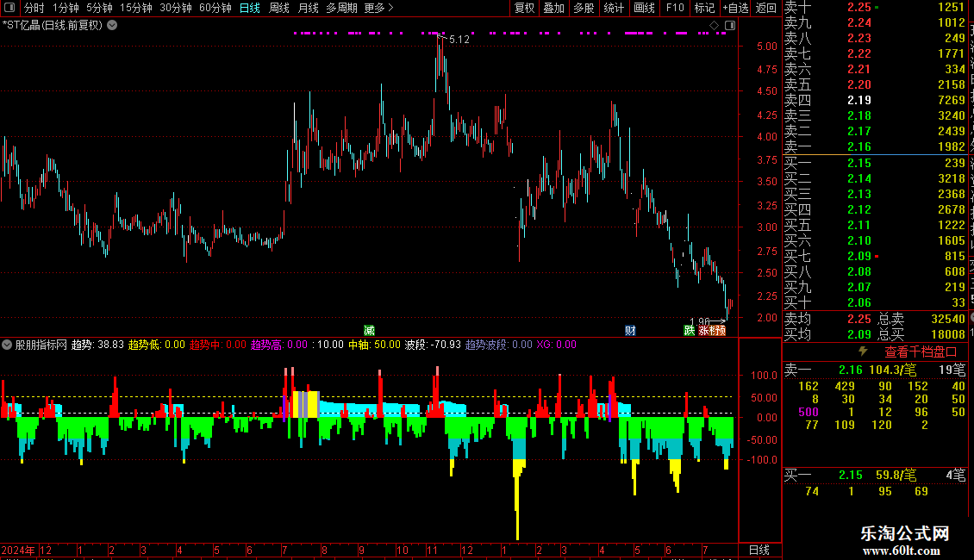Select 卖十 price 2.25 row
974x560 pixels.
click(x=875, y=8)
